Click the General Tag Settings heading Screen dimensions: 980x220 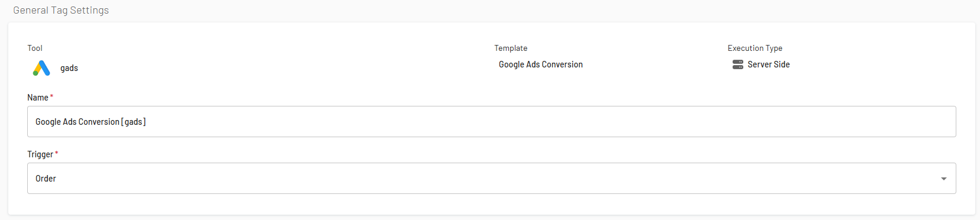coord(61,10)
